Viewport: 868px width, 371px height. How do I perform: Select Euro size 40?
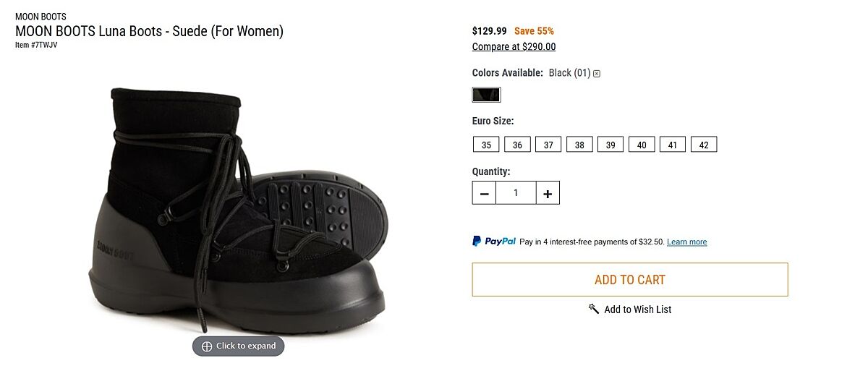point(642,145)
